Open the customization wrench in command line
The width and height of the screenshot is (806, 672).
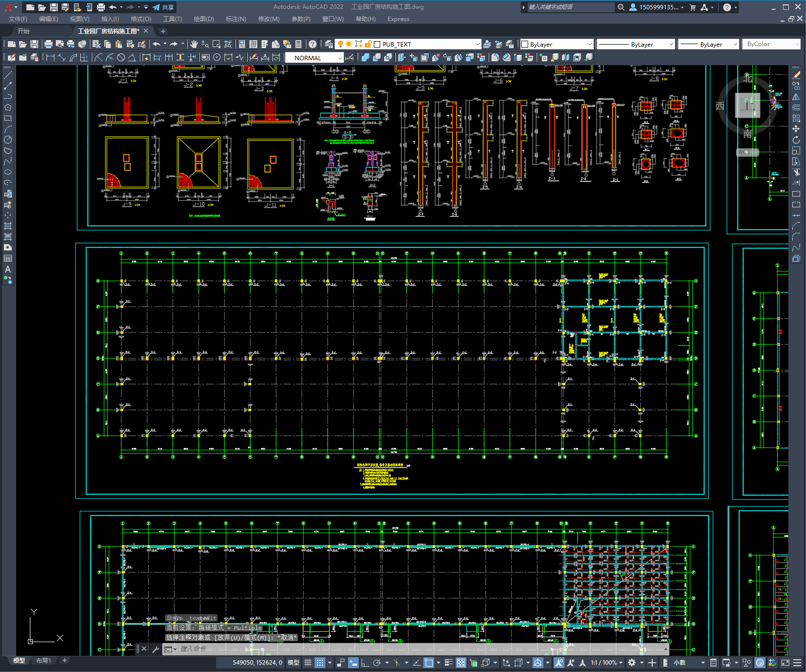(x=155, y=649)
